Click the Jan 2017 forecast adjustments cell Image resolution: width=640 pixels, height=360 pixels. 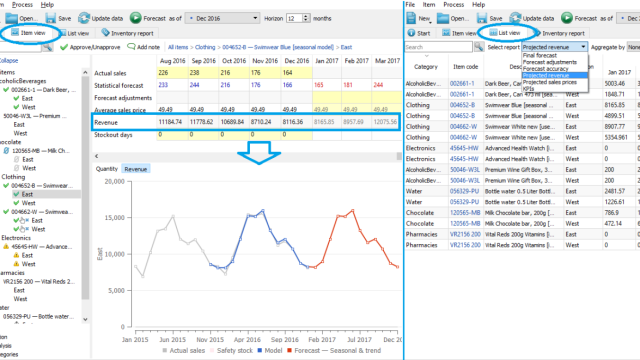tap(327, 98)
